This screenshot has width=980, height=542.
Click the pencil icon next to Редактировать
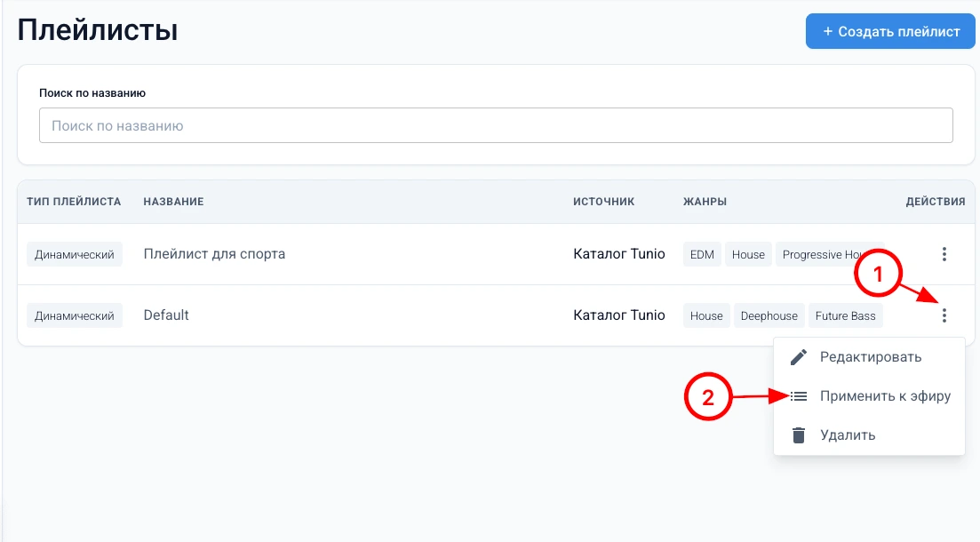(x=799, y=357)
